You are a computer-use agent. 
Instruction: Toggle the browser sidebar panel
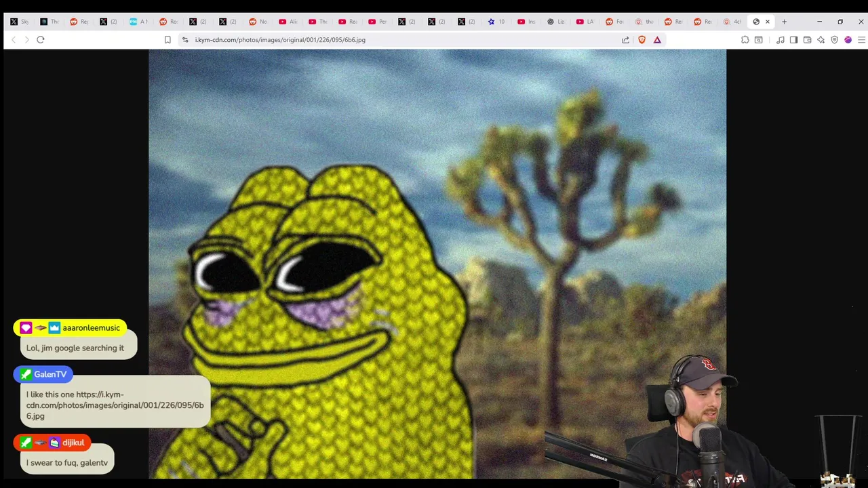793,40
